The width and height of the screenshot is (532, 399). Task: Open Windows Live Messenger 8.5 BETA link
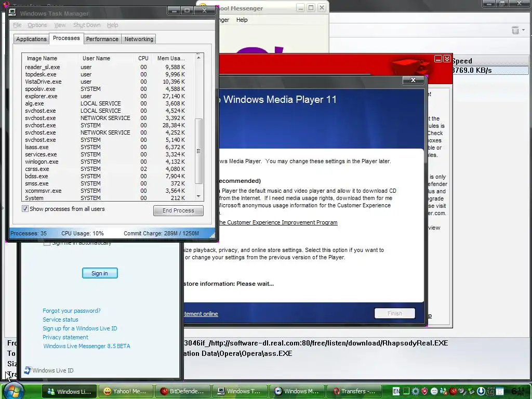pos(87,346)
